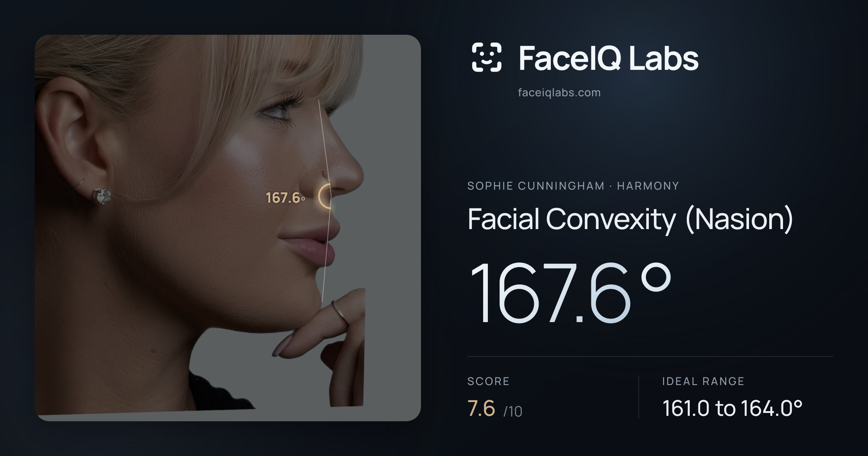Image resolution: width=868 pixels, height=456 pixels.
Task: Open the faceiqlabs.com link
Action: 559,93
